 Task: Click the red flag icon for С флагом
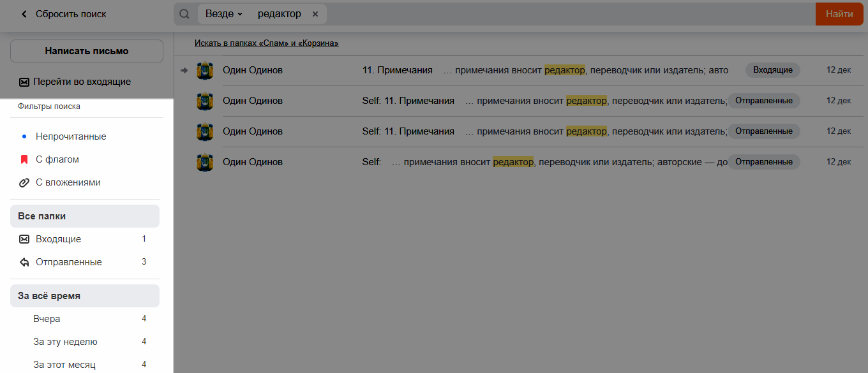pyautogui.click(x=24, y=159)
